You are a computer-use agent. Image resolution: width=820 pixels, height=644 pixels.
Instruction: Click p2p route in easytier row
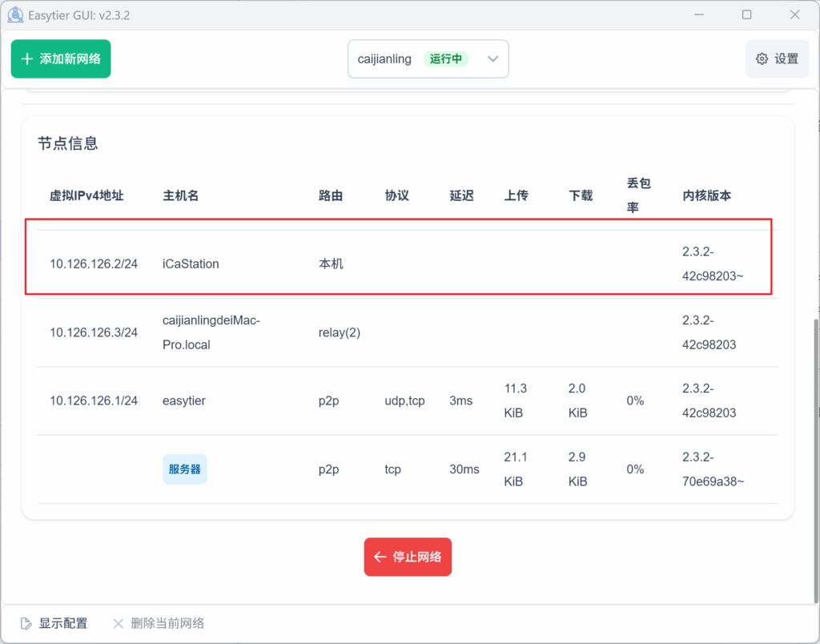coord(329,400)
